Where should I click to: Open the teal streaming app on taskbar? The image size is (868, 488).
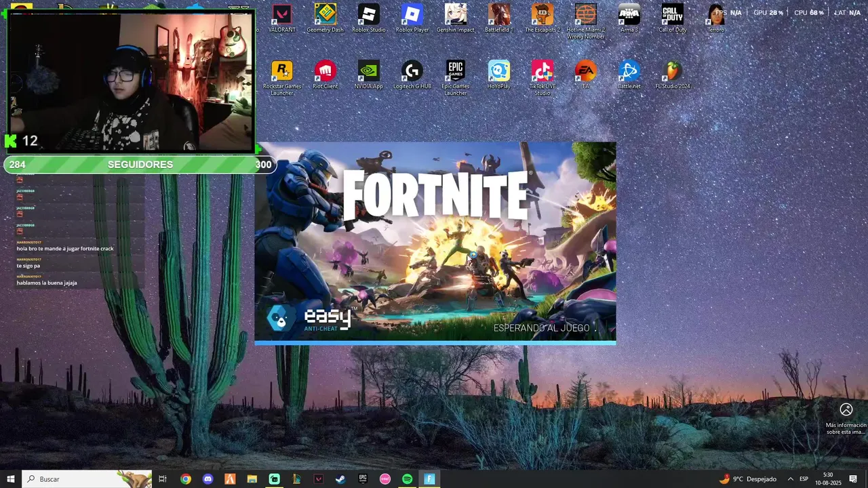275,479
